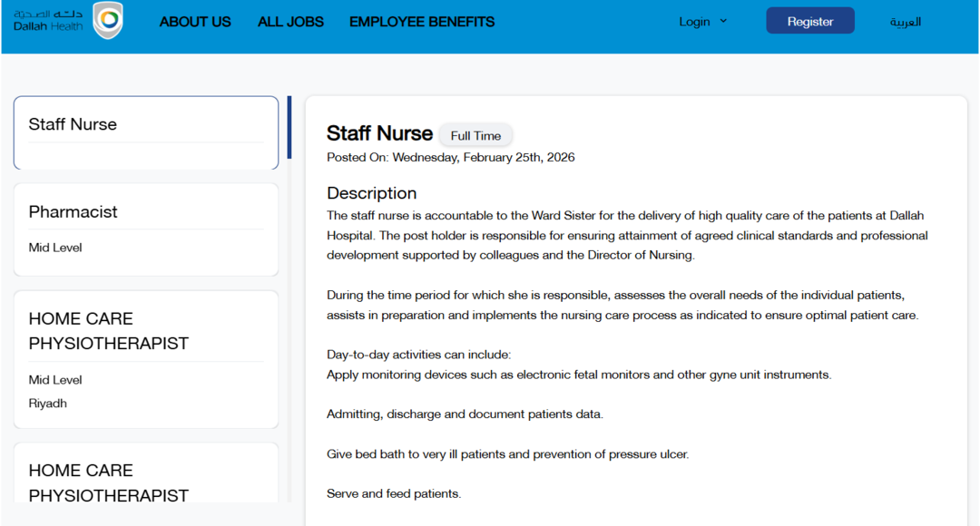980x526 pixels.
Task: Click the Staff Nurse title in details panel
Action: (x=379, y=133)
